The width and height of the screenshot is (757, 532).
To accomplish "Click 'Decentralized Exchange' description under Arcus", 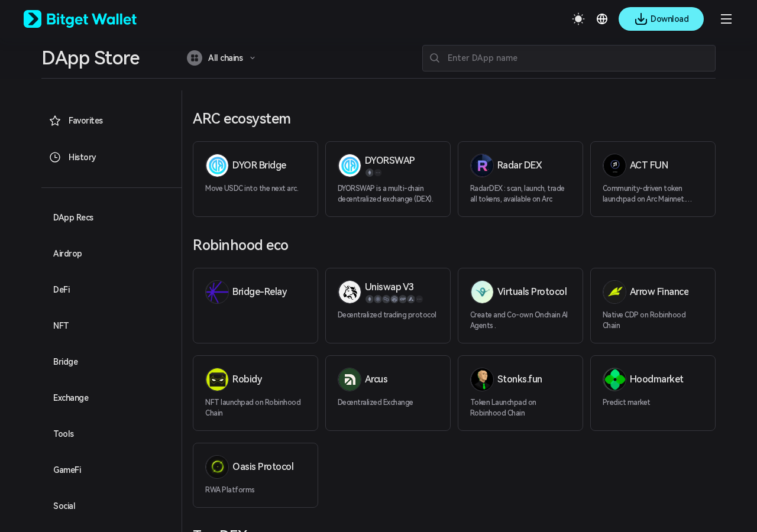I will (376, 403).
